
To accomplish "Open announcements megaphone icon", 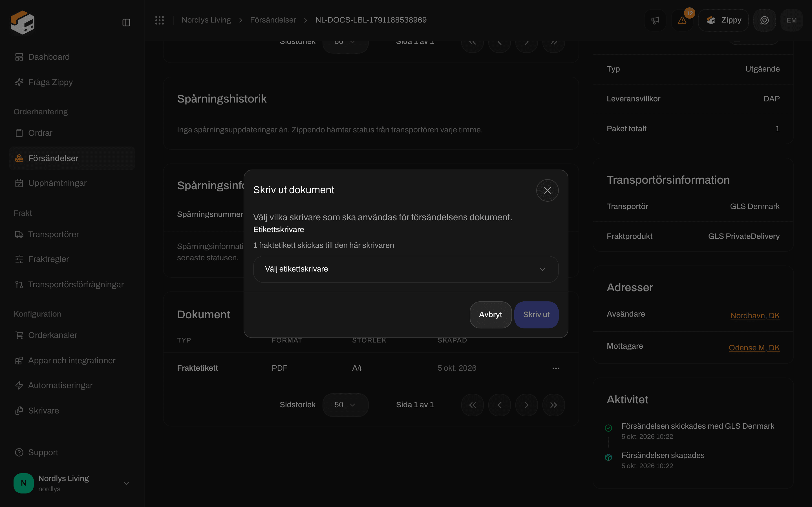I will point(655,21).
